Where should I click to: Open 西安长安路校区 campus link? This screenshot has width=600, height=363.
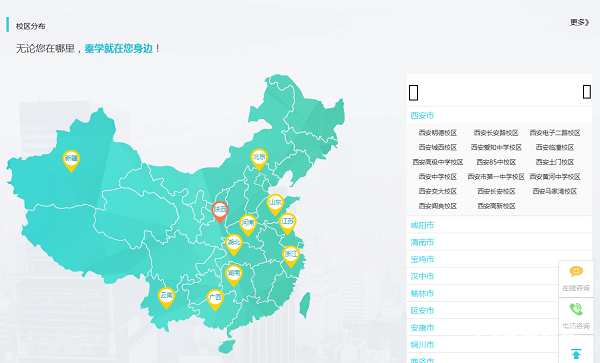(x=496, y=133)
